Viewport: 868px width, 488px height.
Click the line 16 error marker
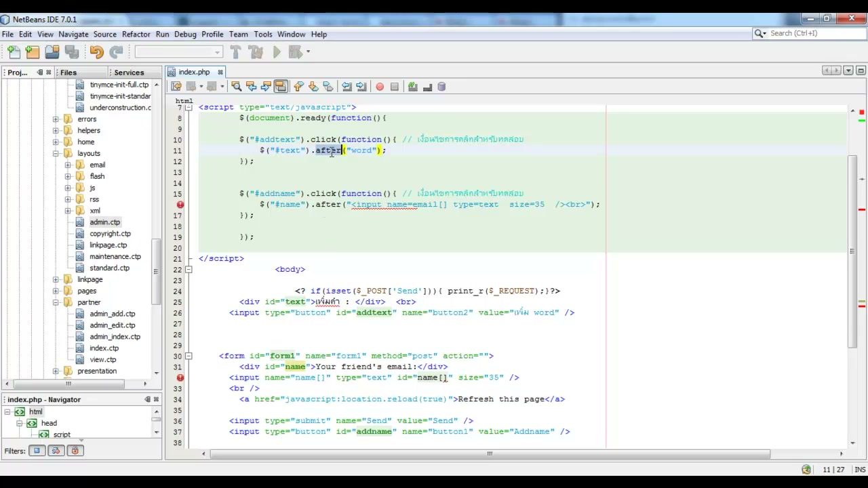point(180,205)
